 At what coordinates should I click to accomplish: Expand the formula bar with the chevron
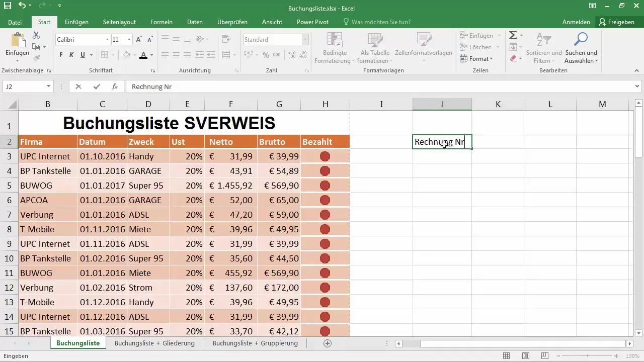tap(638, 86)
